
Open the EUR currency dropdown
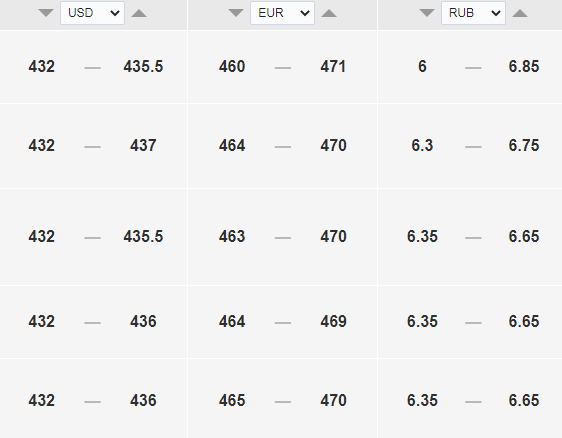282,13
